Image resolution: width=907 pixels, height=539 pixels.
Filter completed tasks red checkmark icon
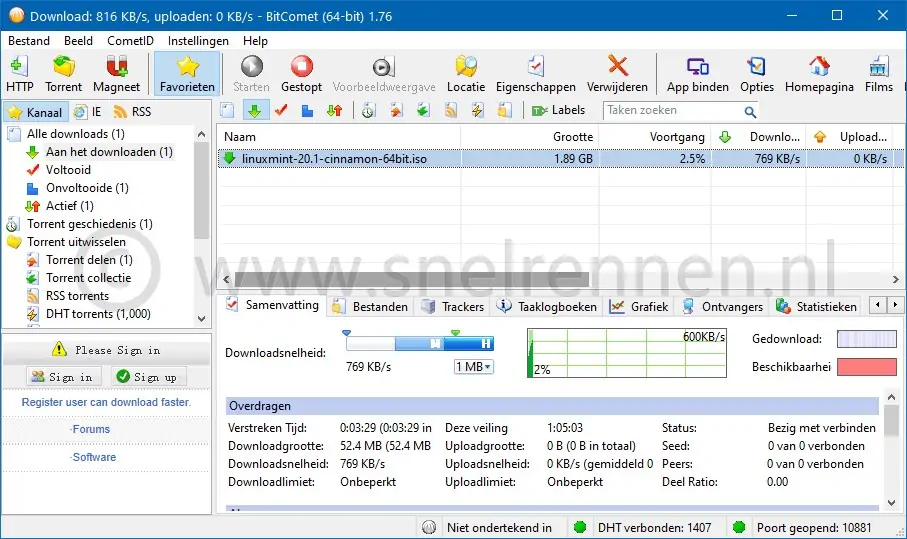[x=281, y=110]
